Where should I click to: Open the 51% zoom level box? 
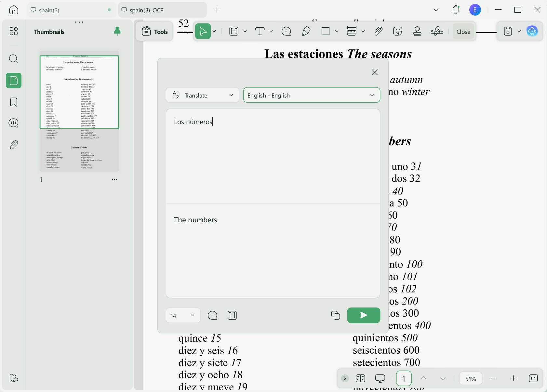point(471,379)
